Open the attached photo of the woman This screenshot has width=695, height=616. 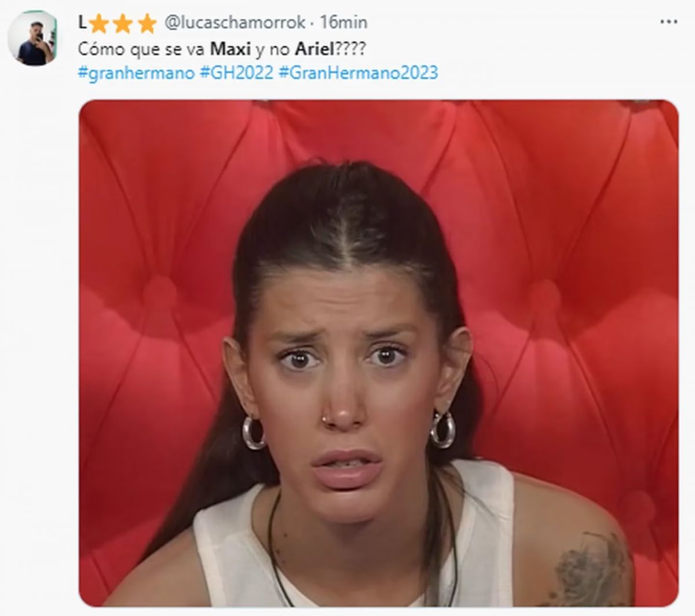point(378,353)
